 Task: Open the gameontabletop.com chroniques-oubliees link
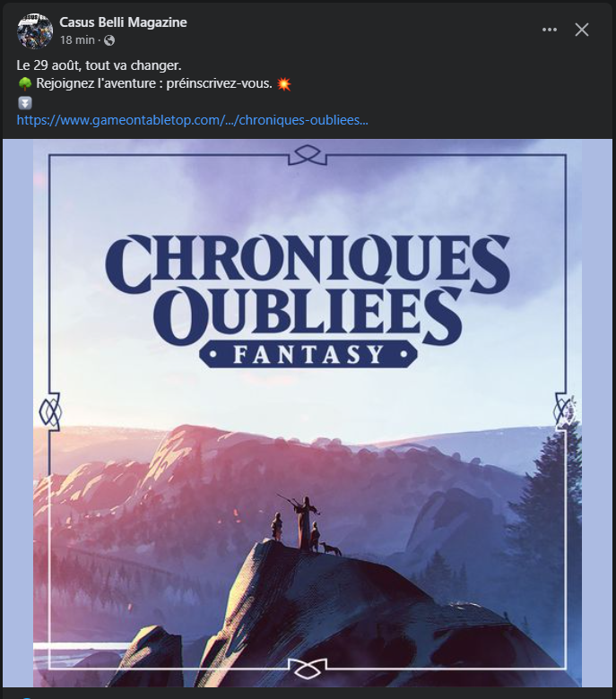click(192, 120)
